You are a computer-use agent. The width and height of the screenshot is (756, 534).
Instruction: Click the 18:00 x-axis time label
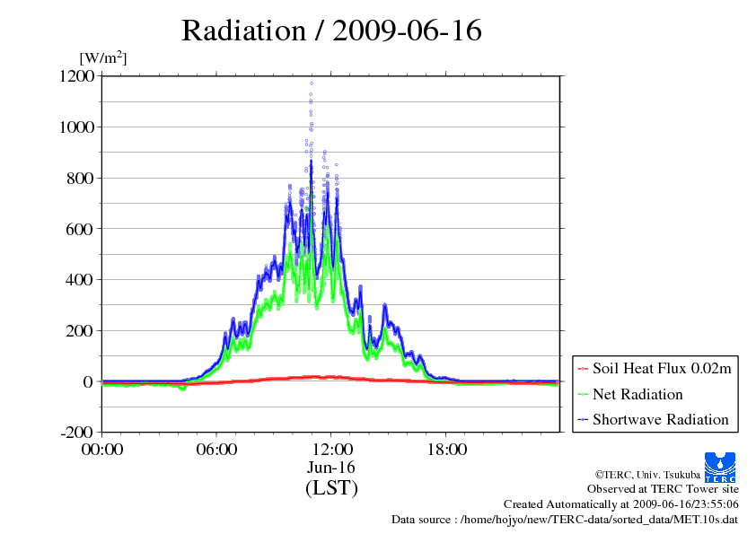pos(446,449)
